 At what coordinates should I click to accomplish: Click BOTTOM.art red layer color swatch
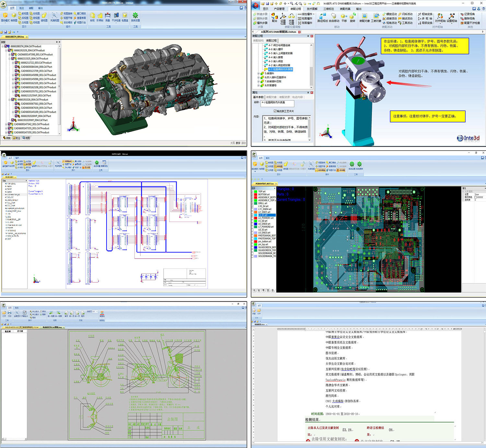(x=256, y=195)
